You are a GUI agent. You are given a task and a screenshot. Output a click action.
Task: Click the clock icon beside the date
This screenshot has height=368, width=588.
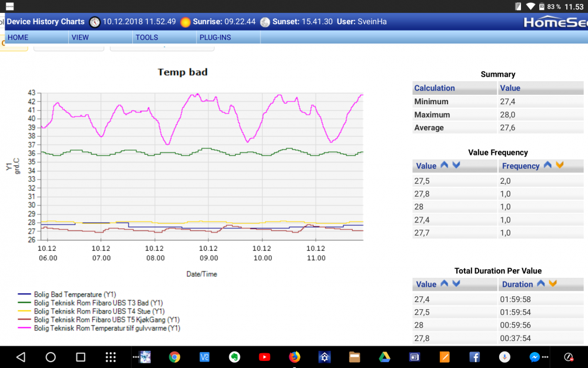(95, 22)
